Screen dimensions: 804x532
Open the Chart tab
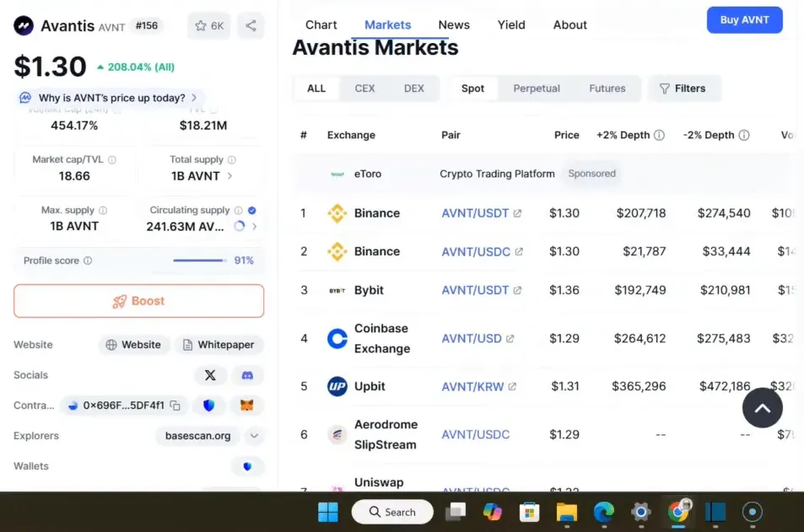321,24
